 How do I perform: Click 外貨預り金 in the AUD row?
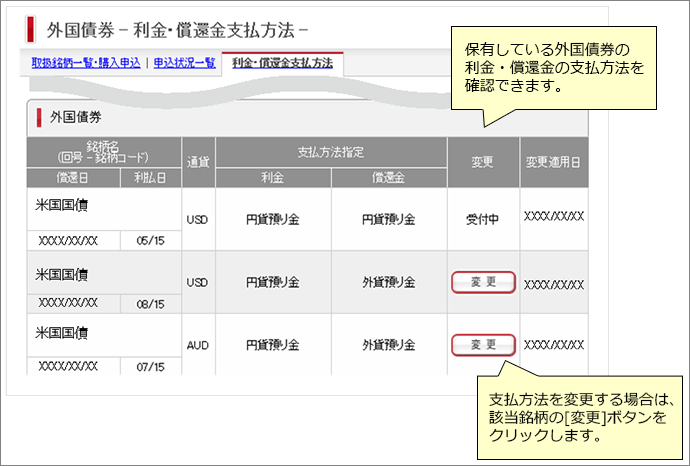pyautogui.click(x=389, y=344)
